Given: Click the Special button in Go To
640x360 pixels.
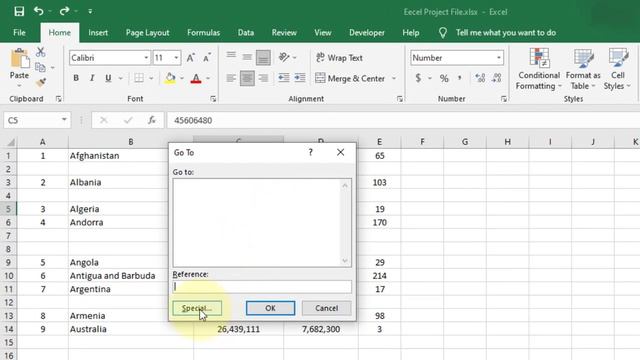Looking at the screenshot, I should (x=197, y=308).
